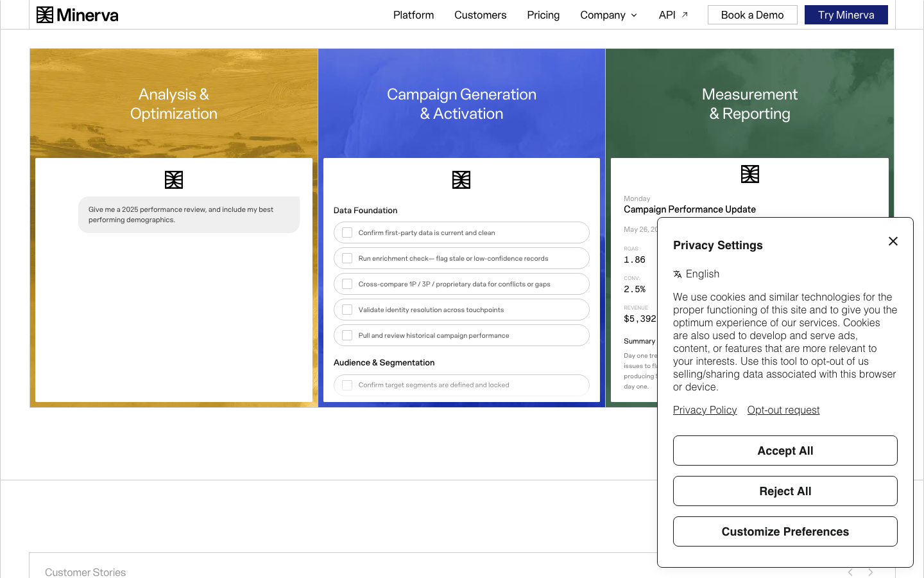
Task: Click the chat prompt about 2025 performance review
Action: click(x=189, y=215)
